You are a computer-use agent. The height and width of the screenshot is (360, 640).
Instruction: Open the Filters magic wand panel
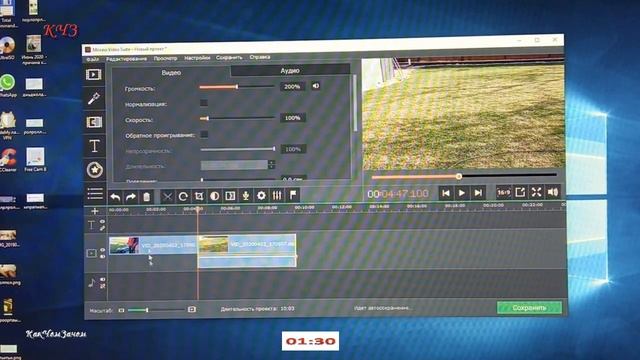point(94,98)
